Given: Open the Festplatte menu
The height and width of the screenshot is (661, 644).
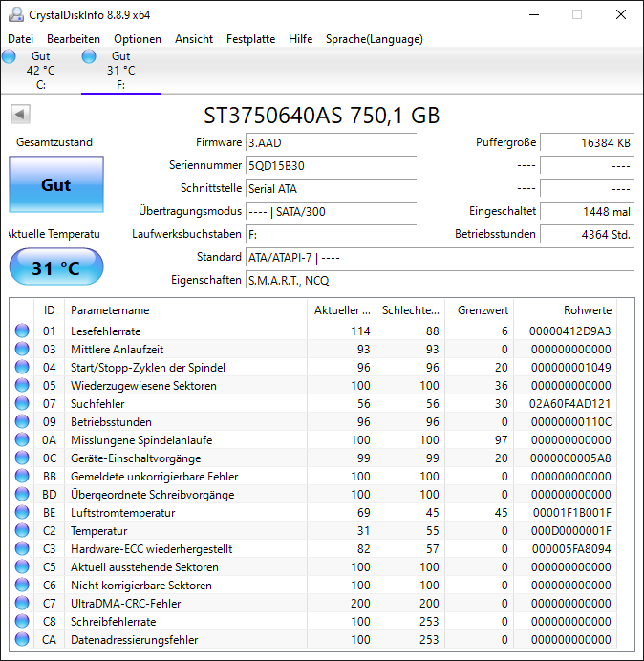Looking at the screenshot, I should pyautogui.click(x=251, y=39).
